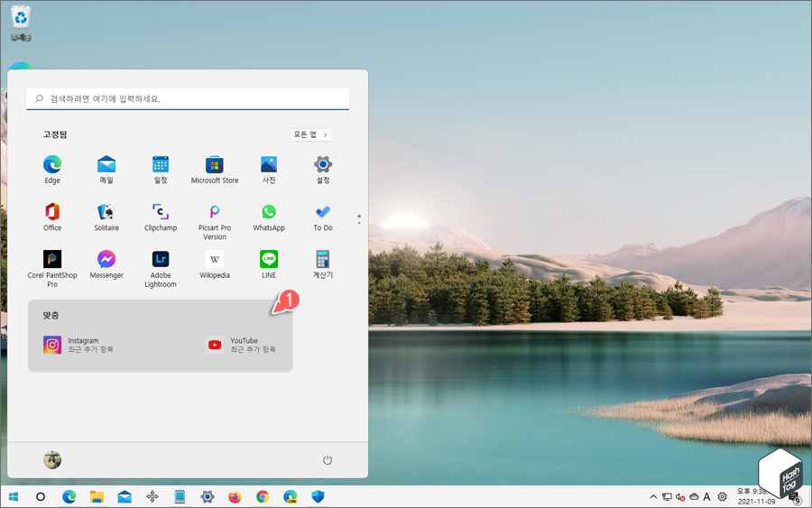This screenshot has width=812, height=508.
Task: Go to next pinned page via dots
Action: click(x=359, y=219)
